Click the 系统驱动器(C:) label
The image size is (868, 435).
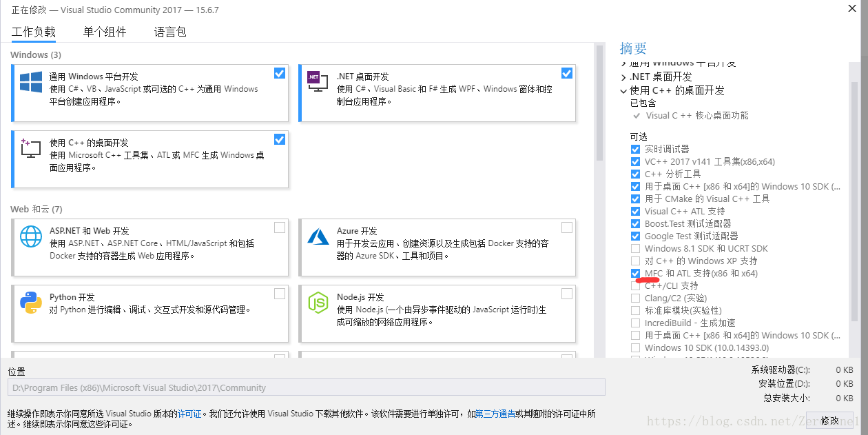[x=781, y=370]
